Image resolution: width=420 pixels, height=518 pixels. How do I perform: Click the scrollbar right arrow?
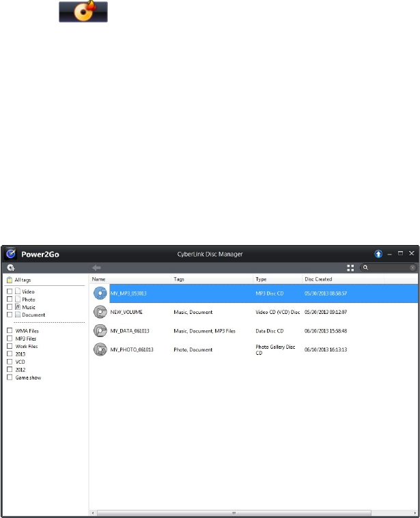(x=415, y=513)
